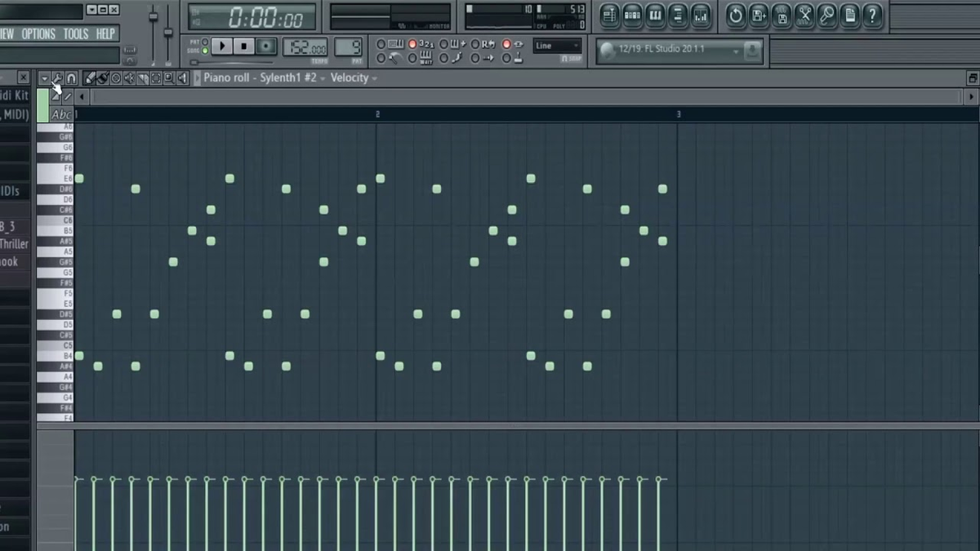Open the piano roll menu arrow

point(44,78)
